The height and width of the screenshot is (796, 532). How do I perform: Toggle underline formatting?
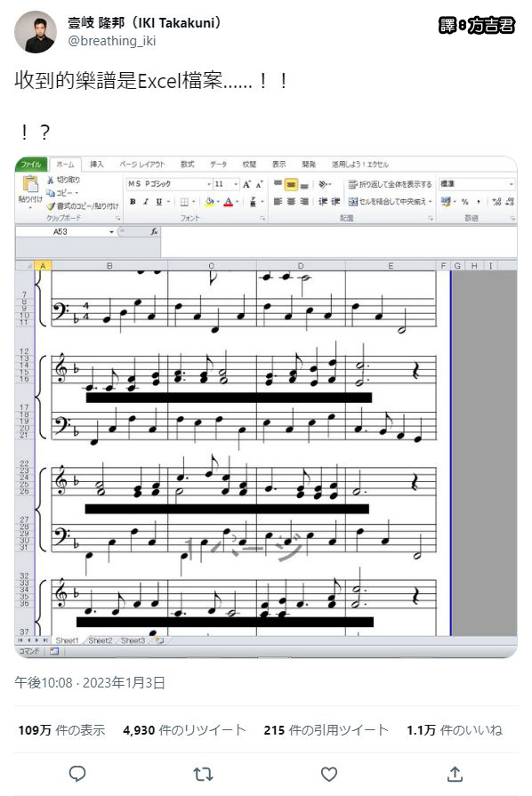(159, 202)
